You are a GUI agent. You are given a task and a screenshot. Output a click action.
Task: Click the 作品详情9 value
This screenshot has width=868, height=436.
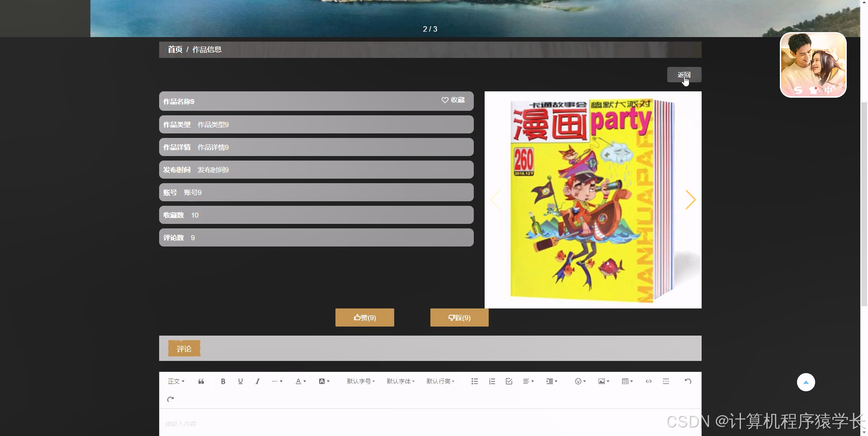click(x=213, y=147)
